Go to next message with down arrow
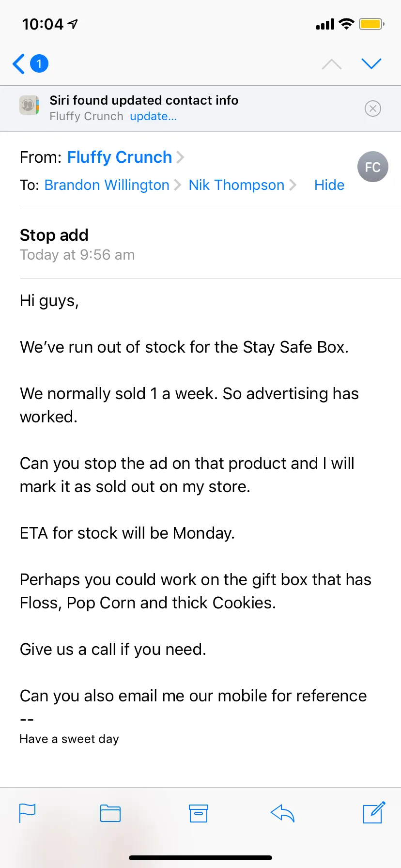Screen dimensions: 401x868 coord(371,63)
